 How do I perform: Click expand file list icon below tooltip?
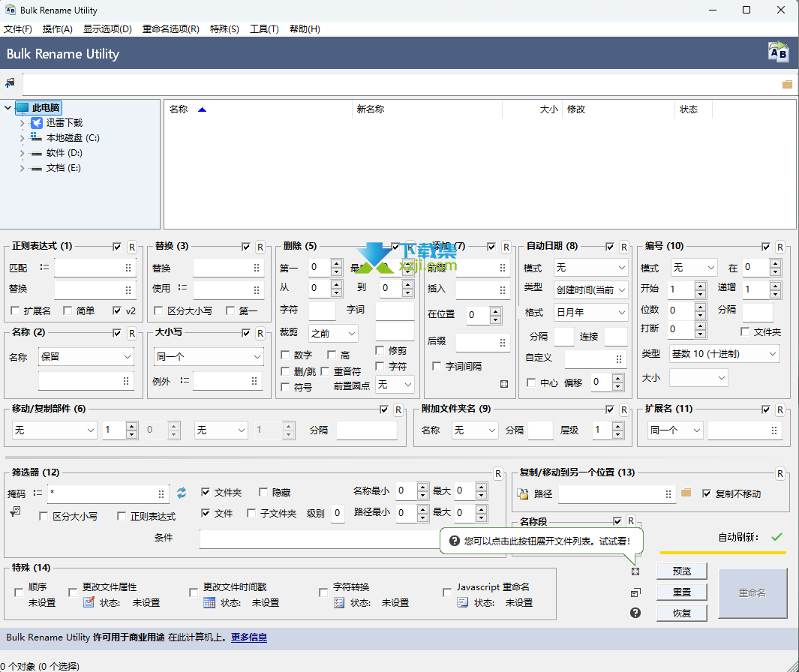pyautogui.click(x=635, y=571)
